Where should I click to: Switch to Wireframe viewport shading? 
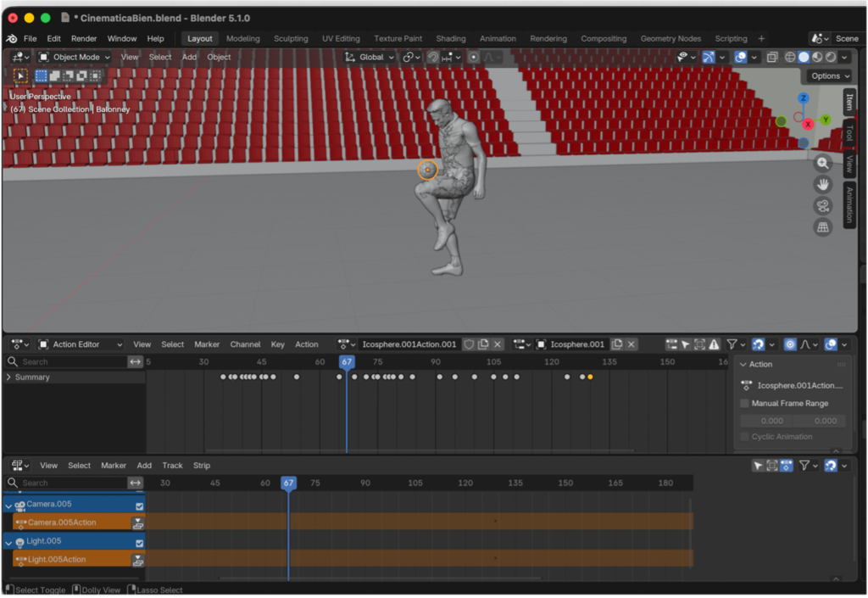click(x=790, y=57)
